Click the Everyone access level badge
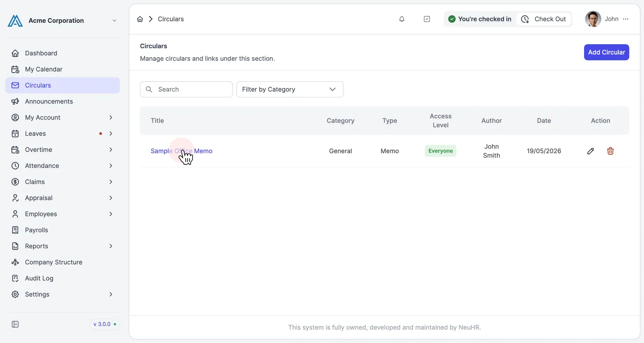This screenshot has width=644, height=343. pos(441,151)
